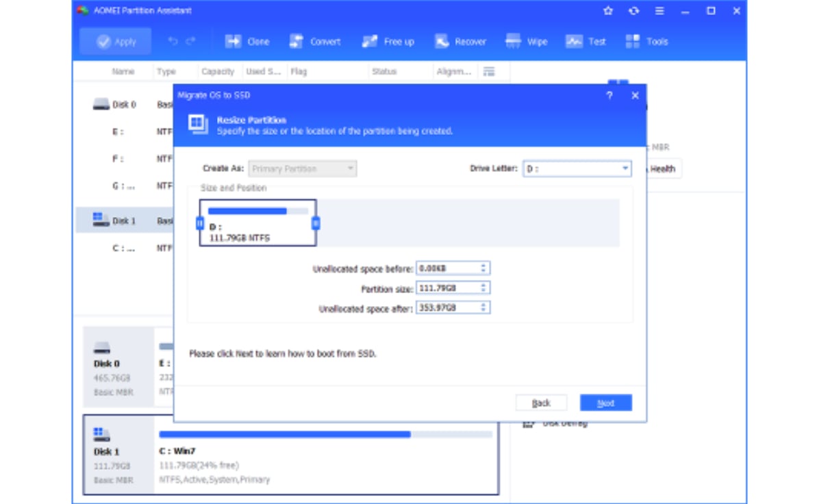Open the Recover tool

coord(460,42)
